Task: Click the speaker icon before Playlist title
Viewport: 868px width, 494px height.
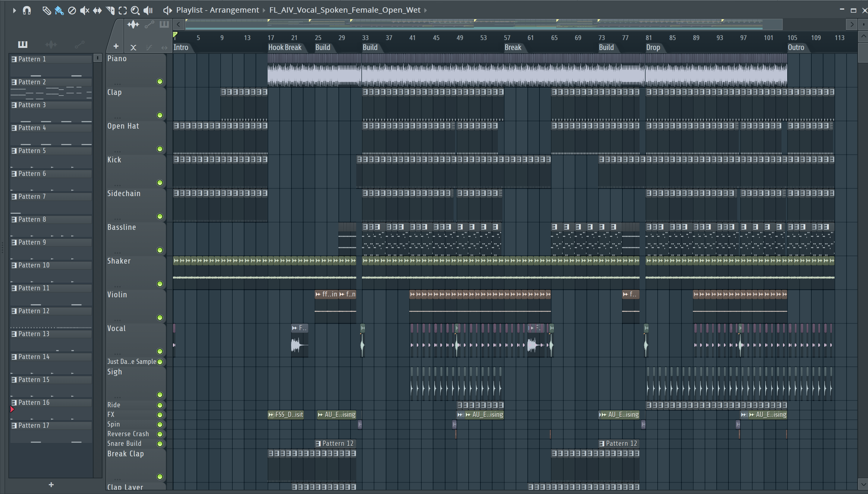Action: [167, 11]
